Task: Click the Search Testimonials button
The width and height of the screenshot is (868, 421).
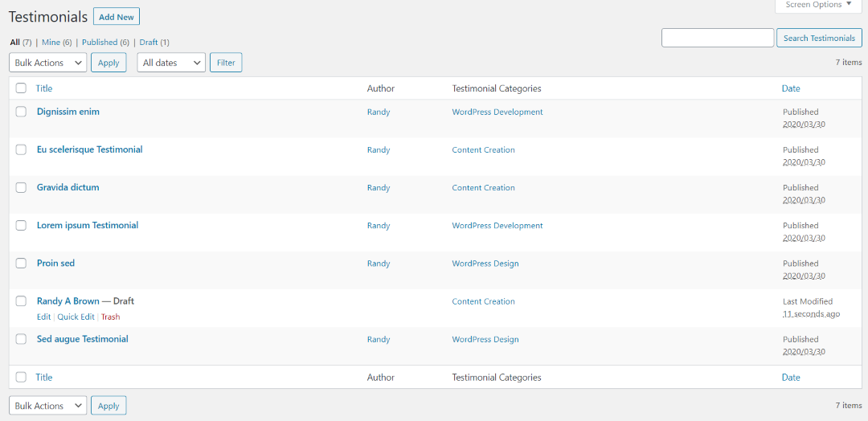Action: coord(819,39)
